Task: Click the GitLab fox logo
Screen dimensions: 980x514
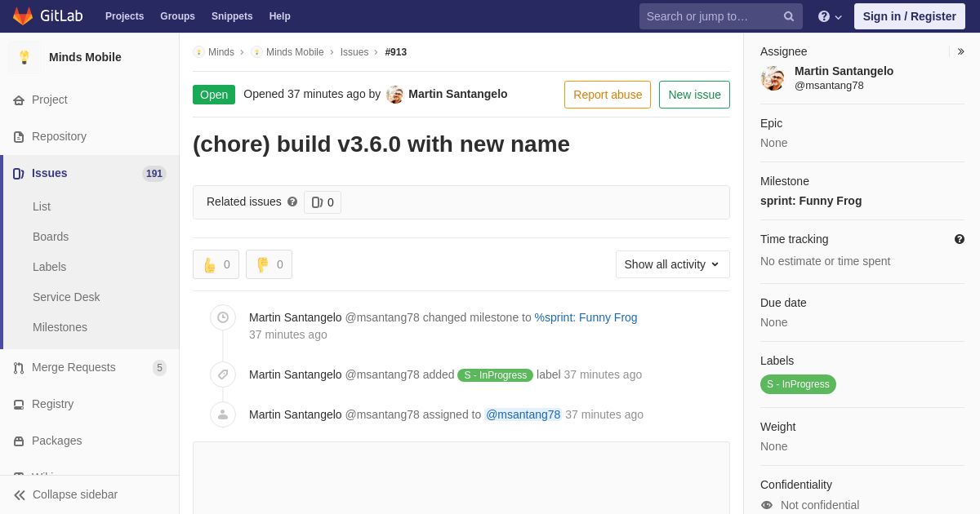Action: (23, 16)
